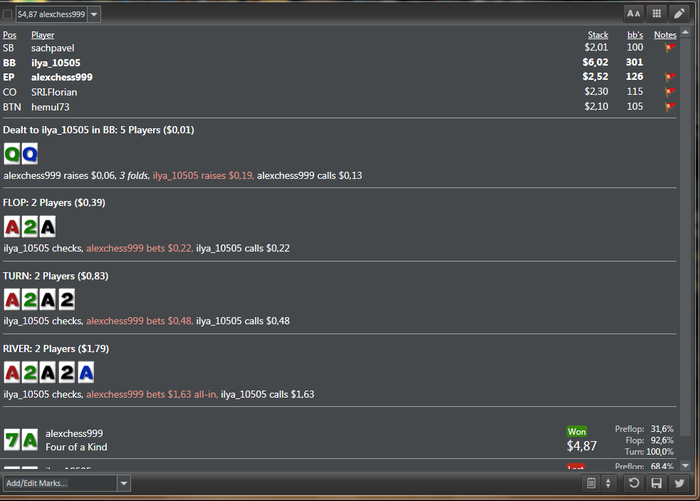Click the bb's column header

(x=635, y=35)
